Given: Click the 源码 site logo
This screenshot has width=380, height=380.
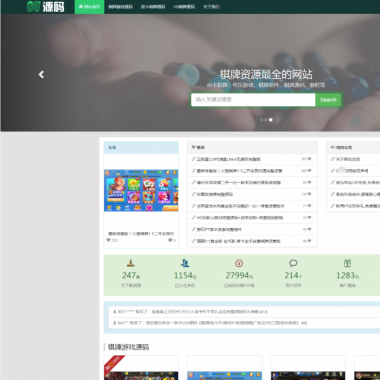Looking at the screenshot, I should (x=46, y=6).
